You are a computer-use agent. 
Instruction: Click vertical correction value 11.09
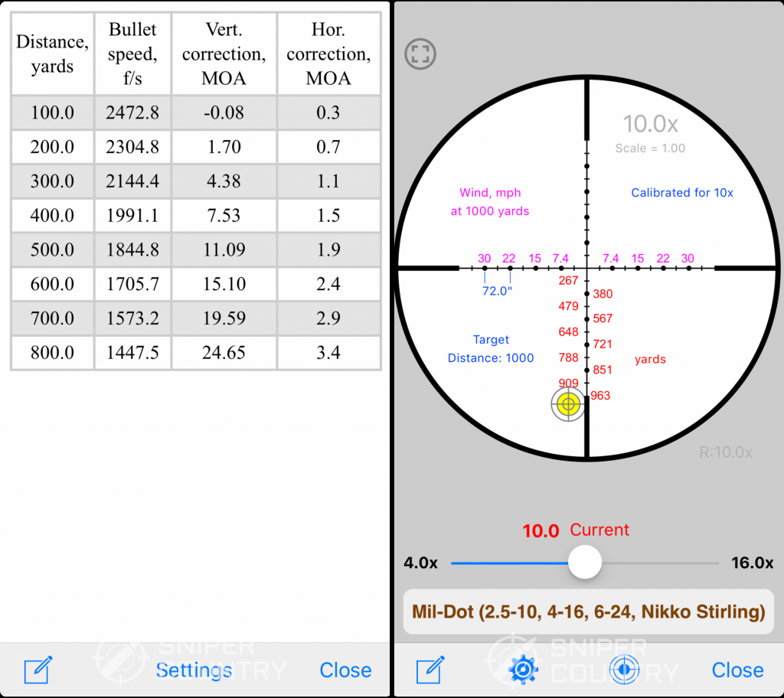pos(224,250)
